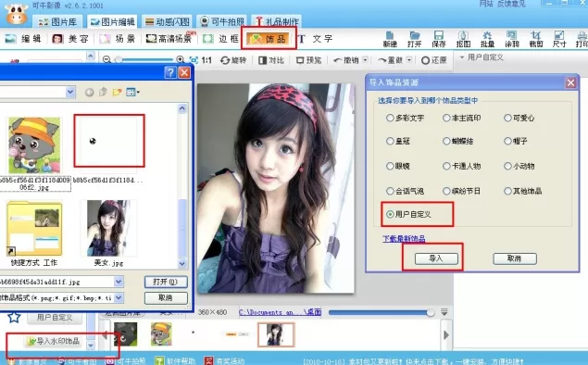Click the new folder icon in file dialog

(117, 92)
